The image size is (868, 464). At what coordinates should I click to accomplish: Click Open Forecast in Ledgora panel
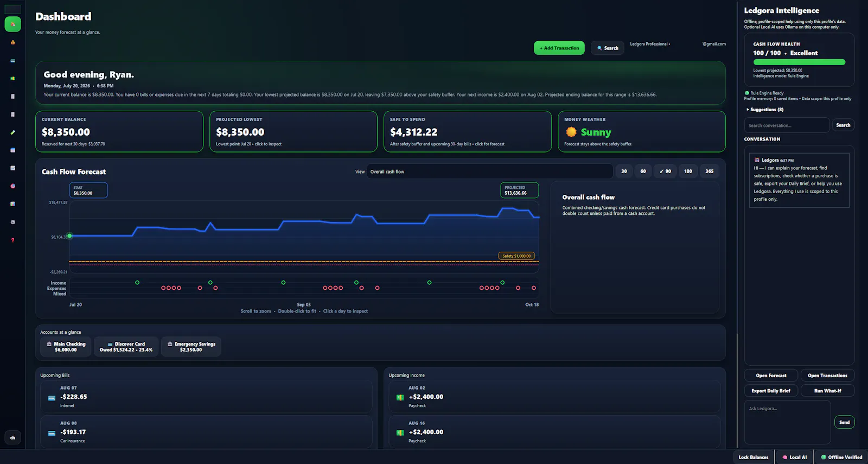[x=771, y=376]
